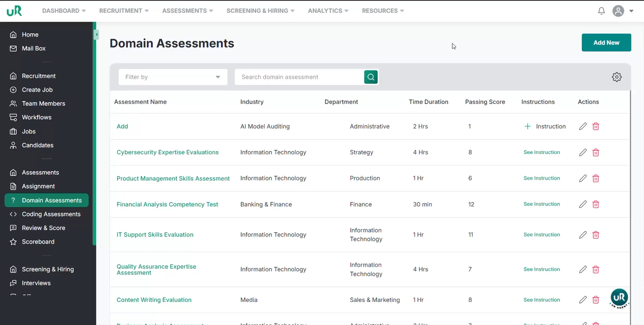Open the UR Agent chat bubble
The height and width of the screenshot is (325, 644).
(619, 298)
